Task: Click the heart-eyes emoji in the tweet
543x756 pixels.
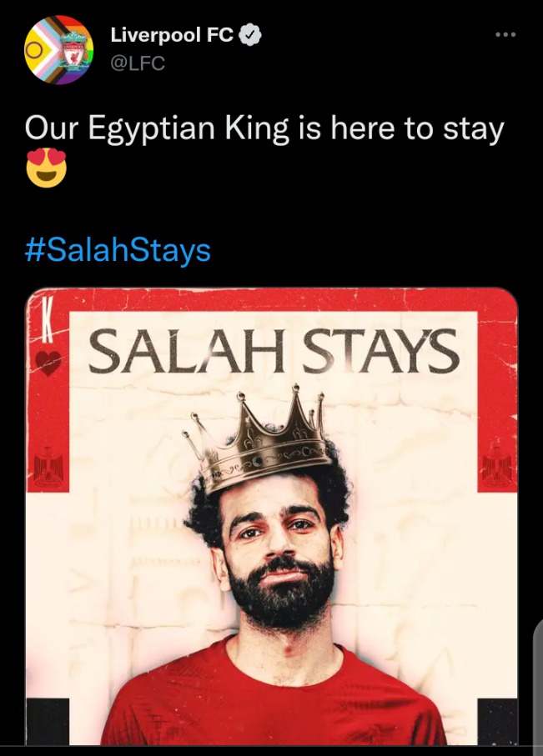Action: (x=47, y=168)
